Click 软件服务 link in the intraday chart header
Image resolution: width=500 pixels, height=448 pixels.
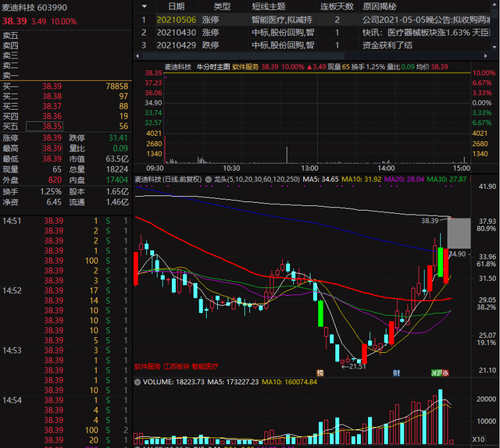[x=245, y=67]
